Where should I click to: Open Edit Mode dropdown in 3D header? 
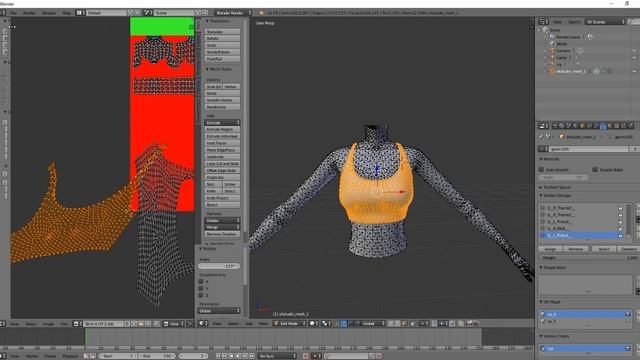click(x=289, y=323)
